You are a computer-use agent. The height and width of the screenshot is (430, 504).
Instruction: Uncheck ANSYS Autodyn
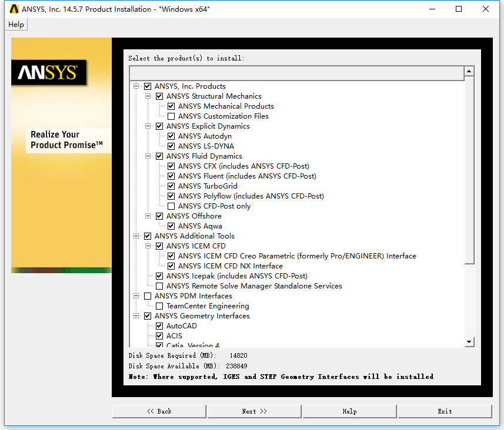(171, 136)
